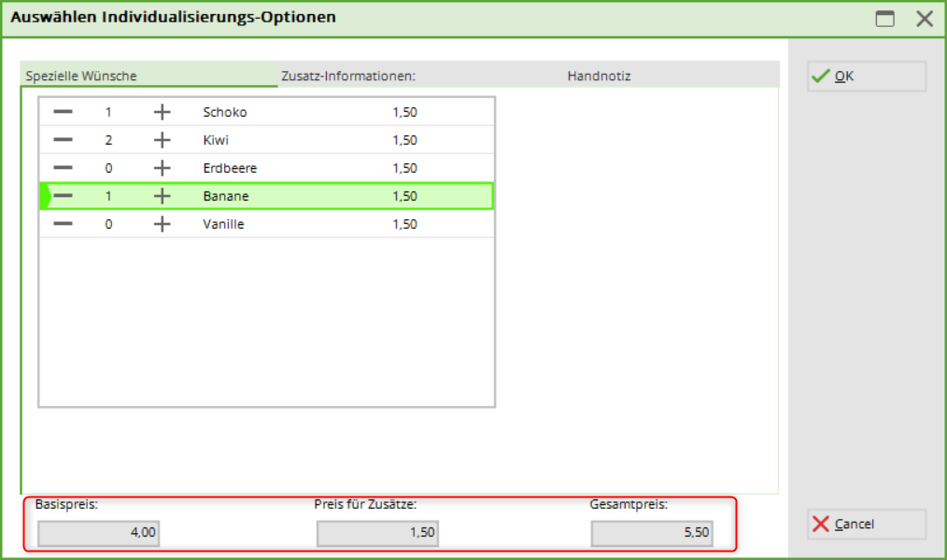Add one more Kiwi using plus
Screen dimensions: 947x560
click(163, 140)
